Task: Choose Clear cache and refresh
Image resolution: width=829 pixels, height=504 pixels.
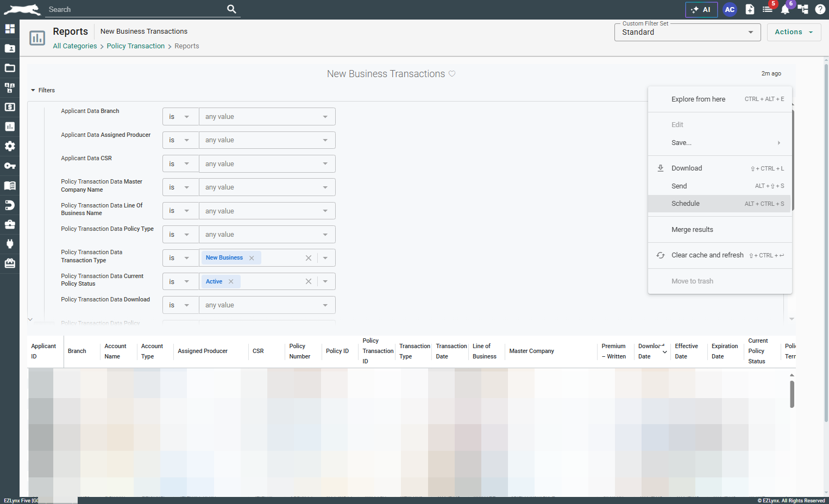Action: (720, 255)
